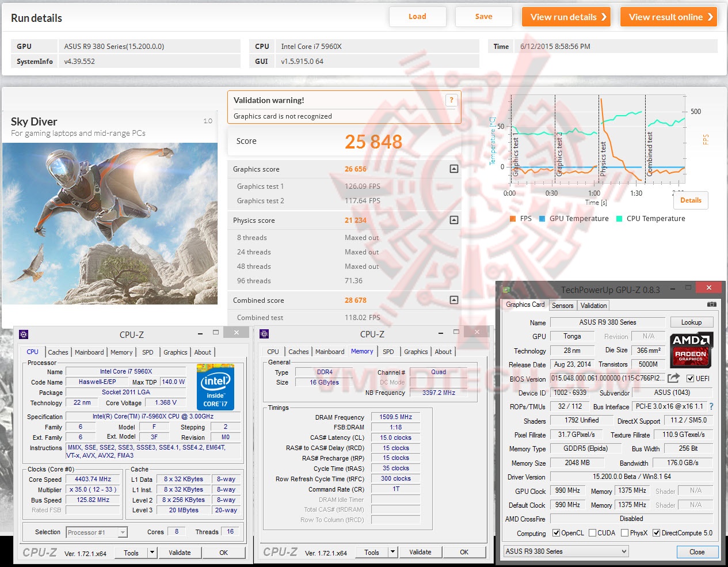The height and width of the screenshot is (567, 728).
Task: Click the Intel Core i7 inside logo
Action: [215, 387]
